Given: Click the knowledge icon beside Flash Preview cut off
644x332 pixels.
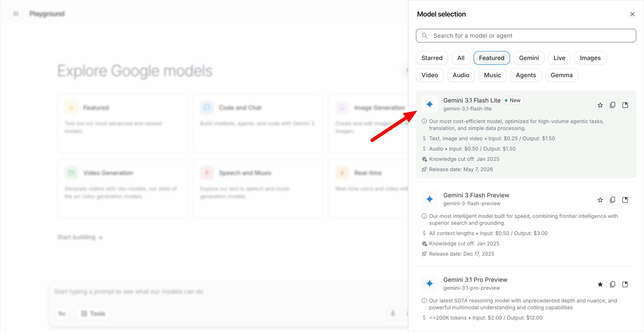Looking at the screenshot, I should click(424, 243).
